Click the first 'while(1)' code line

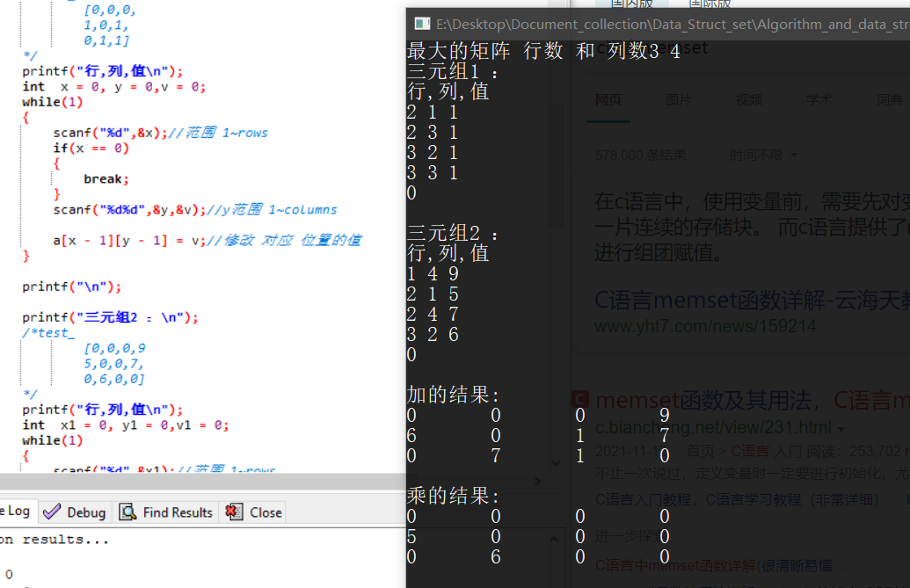point(53,102)
